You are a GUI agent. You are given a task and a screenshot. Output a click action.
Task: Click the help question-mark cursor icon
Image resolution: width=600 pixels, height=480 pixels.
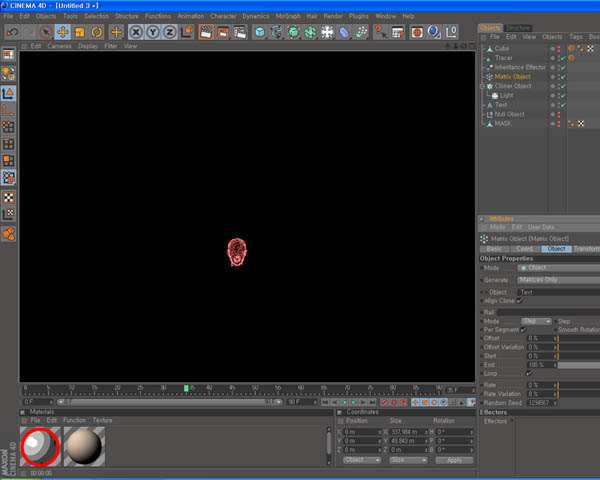(x=380, y=32)
